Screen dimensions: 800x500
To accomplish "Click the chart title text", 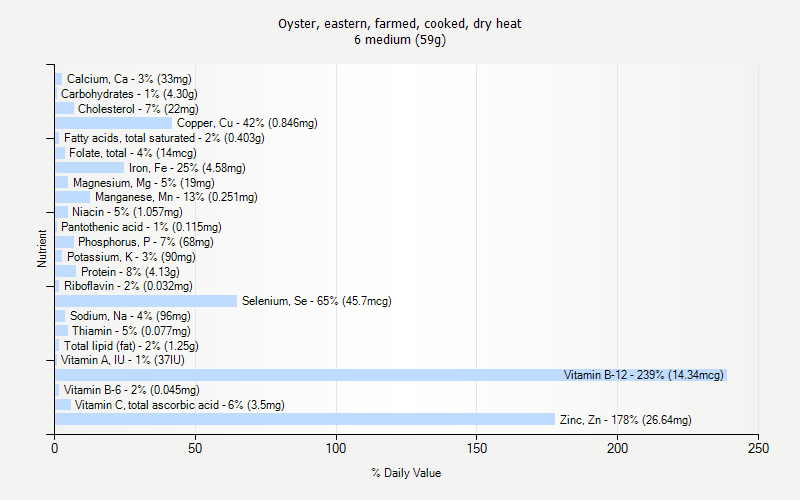I will [399, 23].
